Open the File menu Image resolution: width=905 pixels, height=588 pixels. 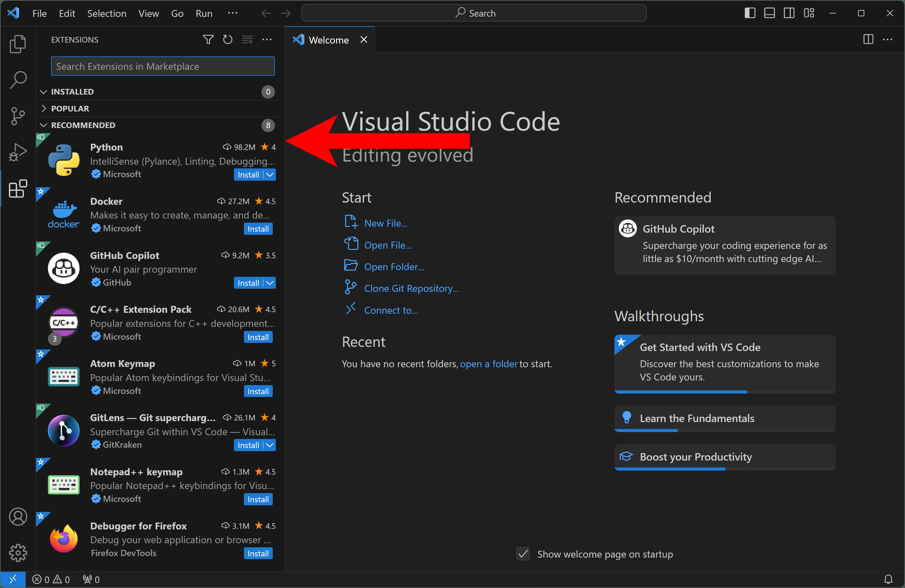point(39,13)
